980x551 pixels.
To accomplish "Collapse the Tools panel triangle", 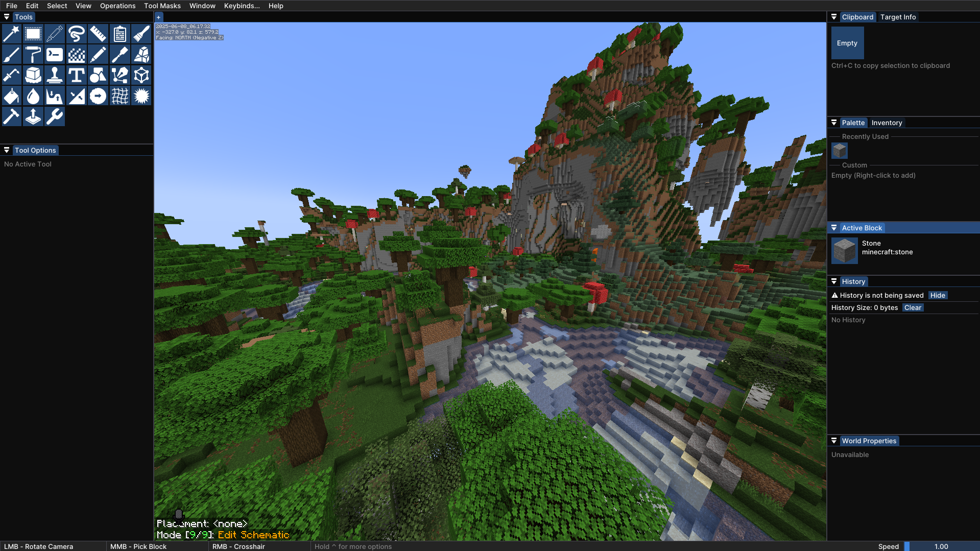I will click(7, 17).
